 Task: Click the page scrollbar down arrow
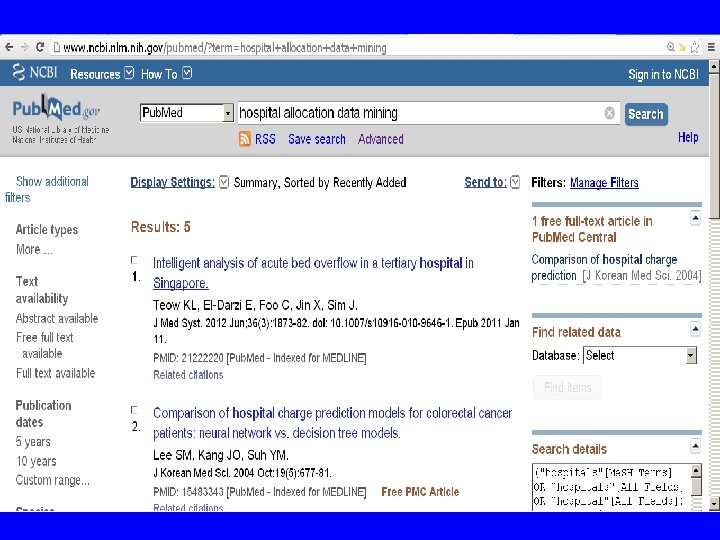pos(714,504)
